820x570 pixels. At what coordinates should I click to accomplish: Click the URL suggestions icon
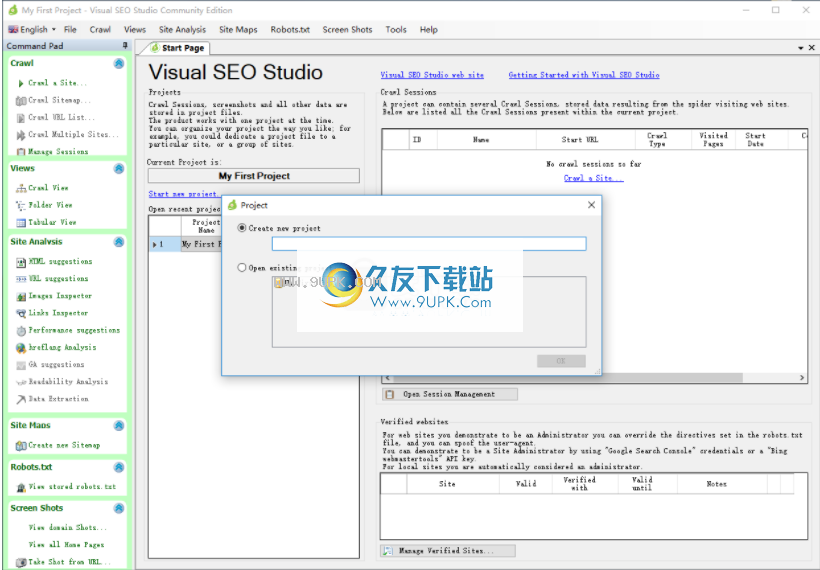pos(21,279)
